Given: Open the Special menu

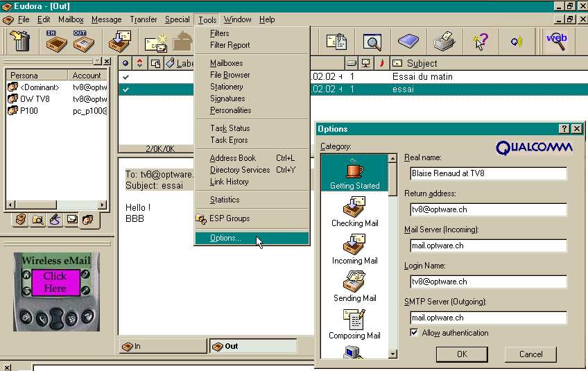Looking at the screenshot, I should (178, 19).
